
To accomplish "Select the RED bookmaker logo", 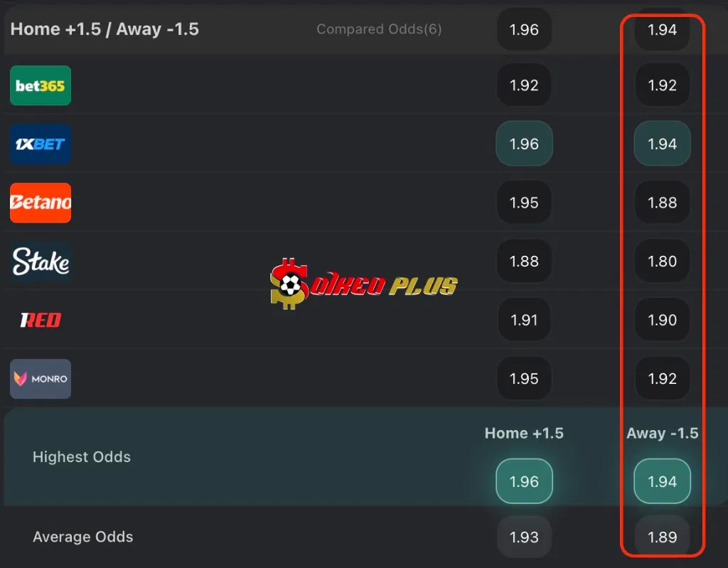I will 41,320.
